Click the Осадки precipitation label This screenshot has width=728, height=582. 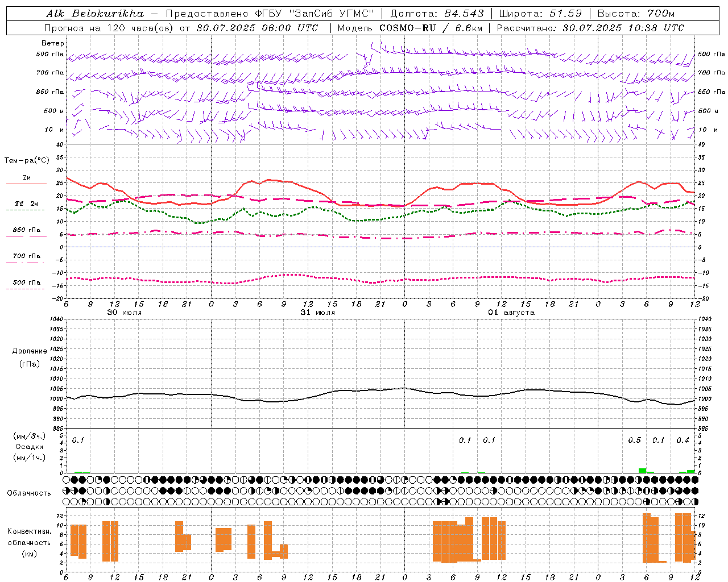pos(29,447)
